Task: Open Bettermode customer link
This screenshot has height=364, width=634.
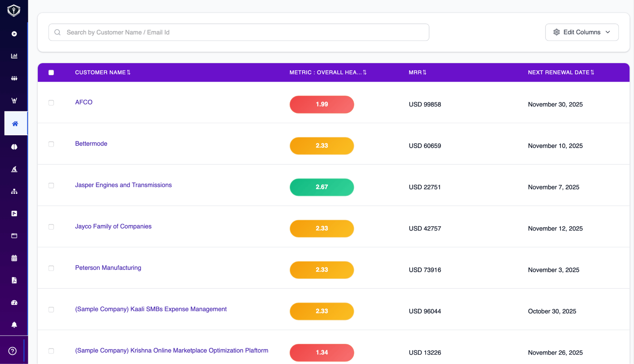Action: point(91,144)
